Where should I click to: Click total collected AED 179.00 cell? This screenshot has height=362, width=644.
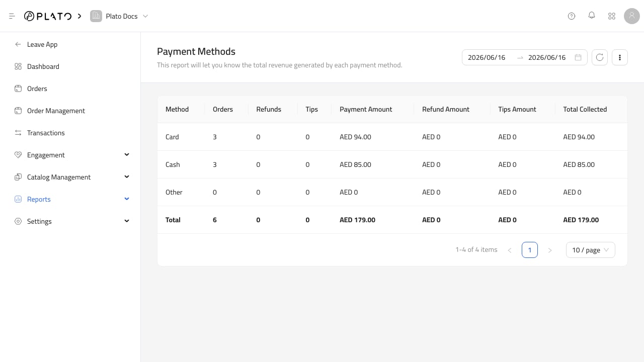coord(581,220)
